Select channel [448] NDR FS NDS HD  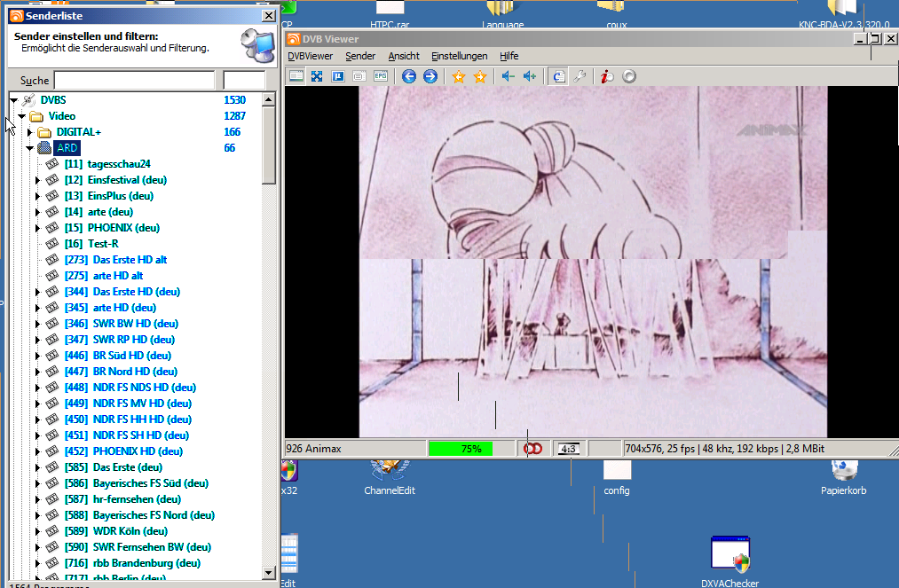coord(130,388)
